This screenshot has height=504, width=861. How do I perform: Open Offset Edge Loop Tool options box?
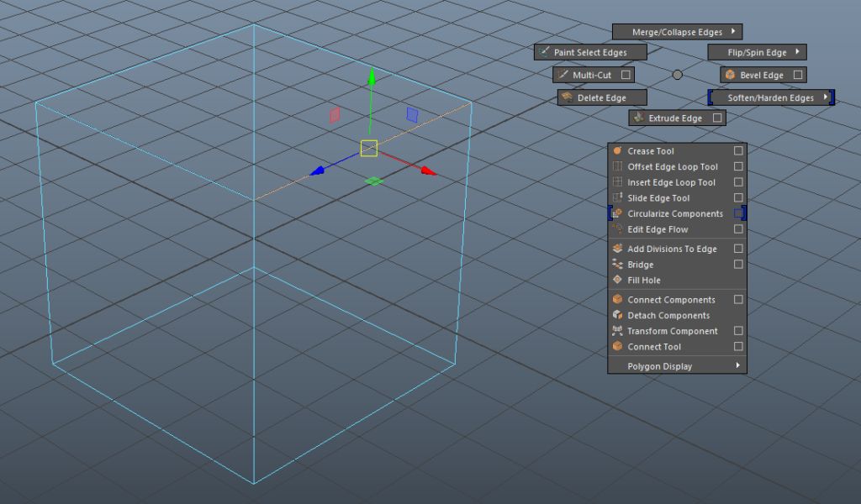click(738, 166)
